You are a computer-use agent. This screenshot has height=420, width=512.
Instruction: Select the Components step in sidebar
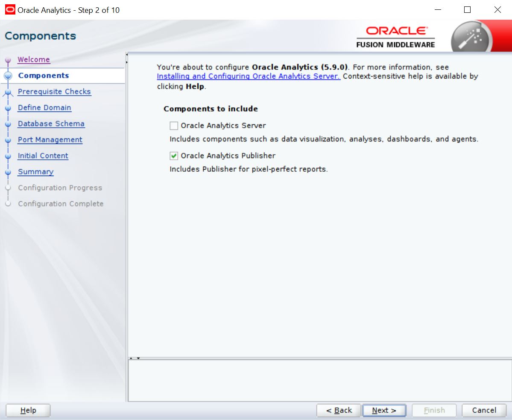pos(44,76)
